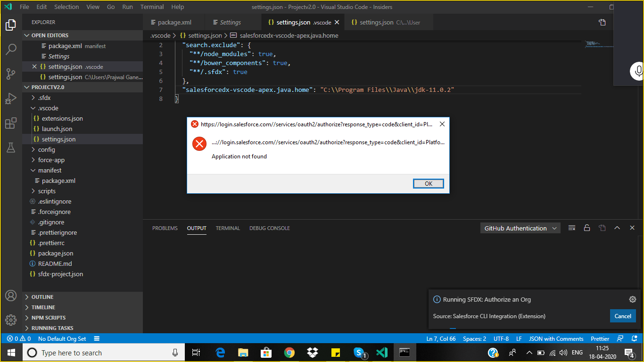Click No Default Org Set in status bar
Screen dimensions: 644x362
coord(61,338)
